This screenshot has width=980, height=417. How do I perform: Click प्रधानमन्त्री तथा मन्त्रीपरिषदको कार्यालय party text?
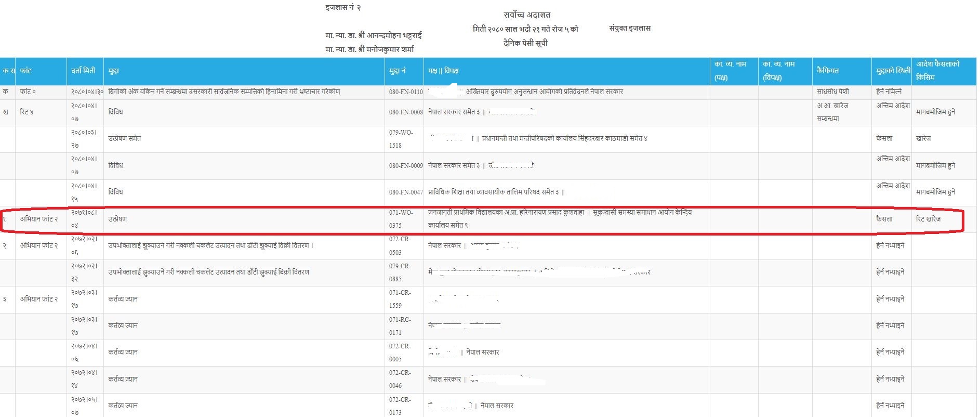tap(564, 139)
